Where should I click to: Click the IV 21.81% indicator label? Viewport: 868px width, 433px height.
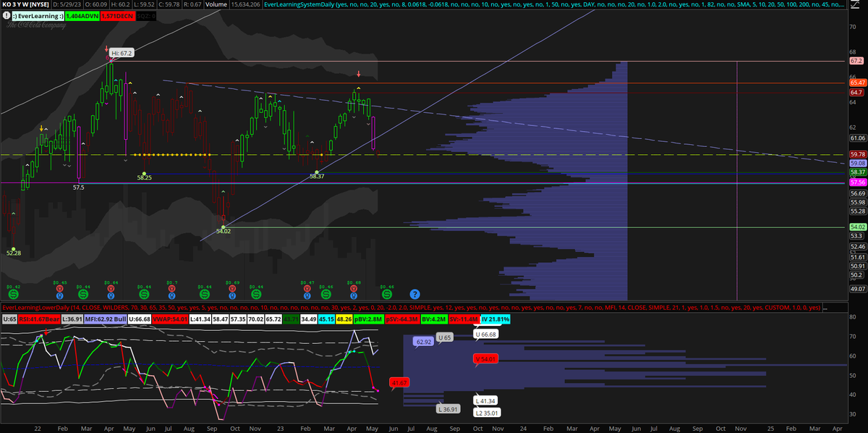tap(495, 319)
